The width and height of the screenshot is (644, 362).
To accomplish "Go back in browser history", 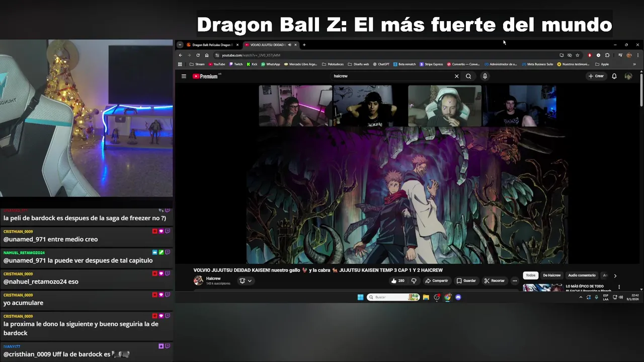I will click(x=181, y=55).
